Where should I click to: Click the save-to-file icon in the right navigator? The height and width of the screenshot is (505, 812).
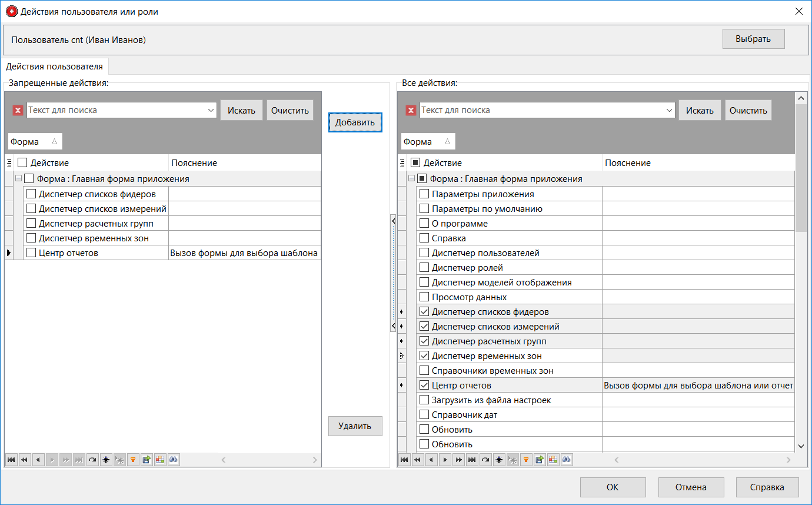coord(540,460)
